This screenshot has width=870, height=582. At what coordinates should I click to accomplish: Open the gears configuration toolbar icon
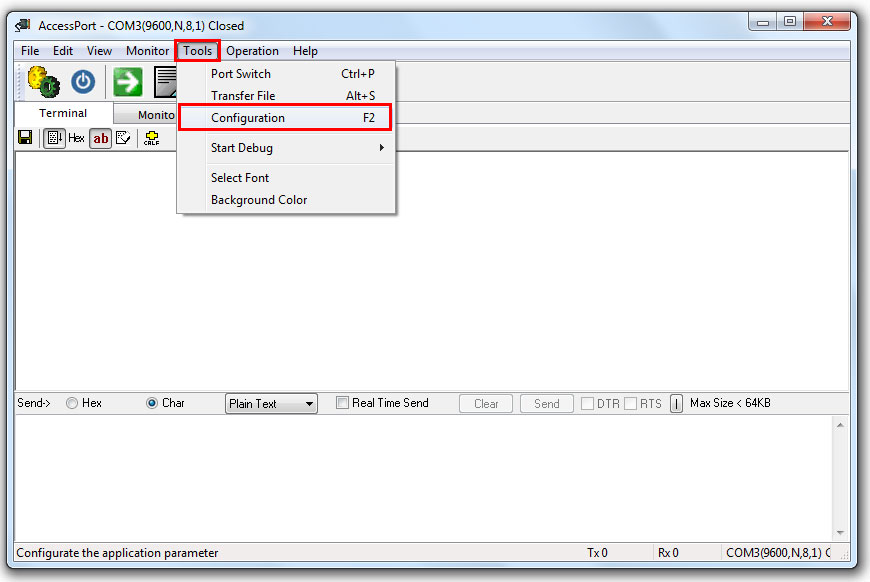pos(44,82)
